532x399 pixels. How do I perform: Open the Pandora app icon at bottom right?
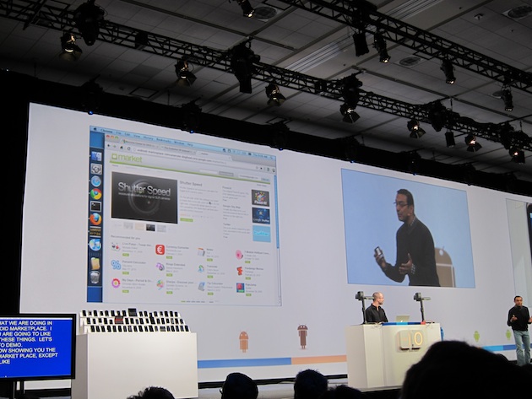click(x=240, y=288)
